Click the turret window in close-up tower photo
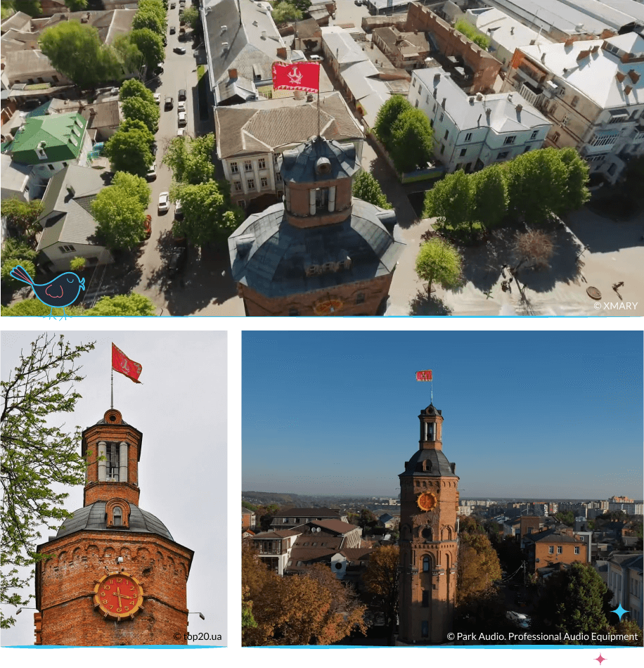This screenshot has height=668, width=644. point(112,461)
